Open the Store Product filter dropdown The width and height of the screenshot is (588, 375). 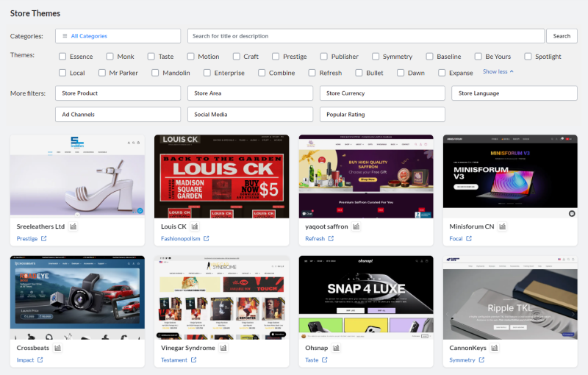118,93
